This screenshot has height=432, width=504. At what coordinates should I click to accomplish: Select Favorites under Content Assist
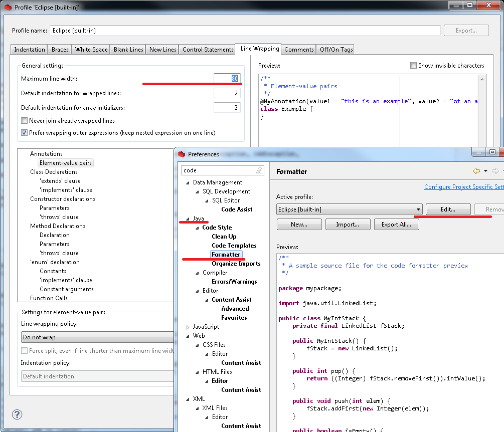234,318
